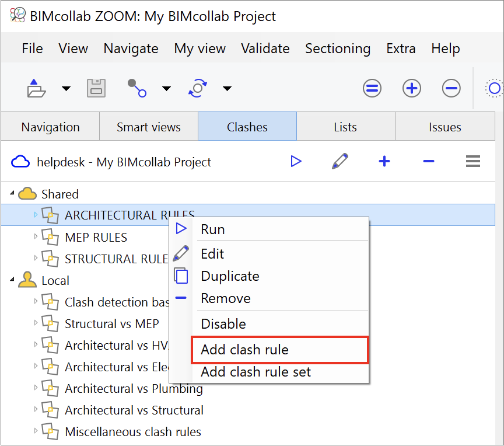Collapse the Shared tree group

pyautogui.click(x=12, y=193)
